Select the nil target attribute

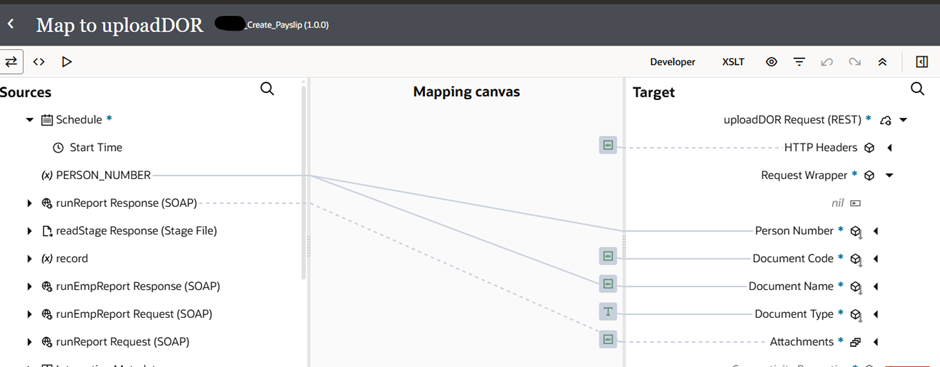coord(837,203)
